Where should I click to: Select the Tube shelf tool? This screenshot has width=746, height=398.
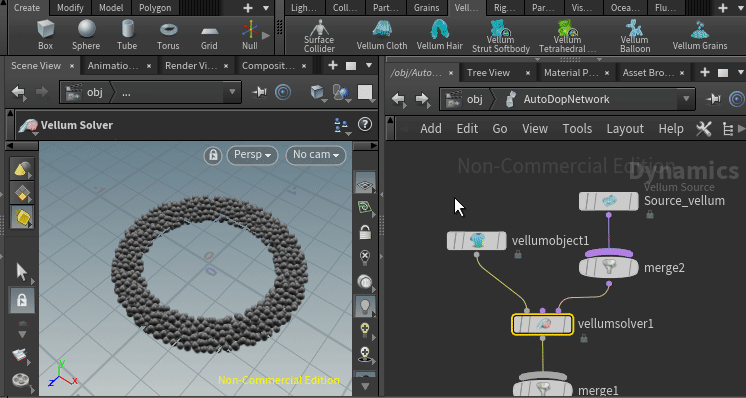point(127,34)
